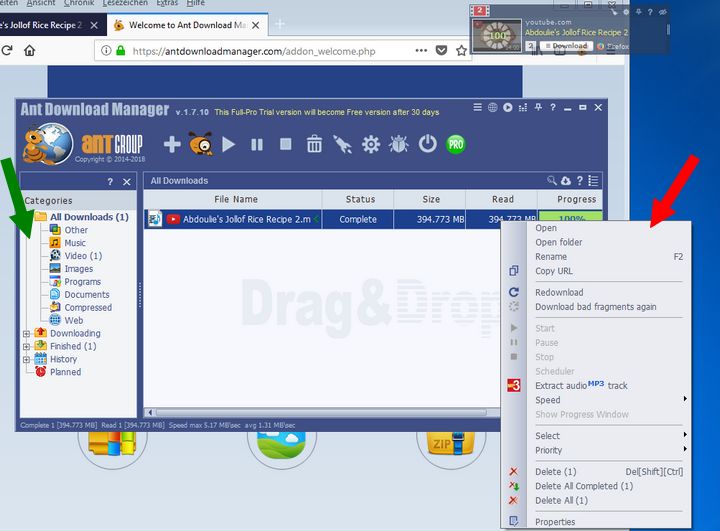
Task: Click the Firefox address bar URL
Action: [x=254, y=51]
